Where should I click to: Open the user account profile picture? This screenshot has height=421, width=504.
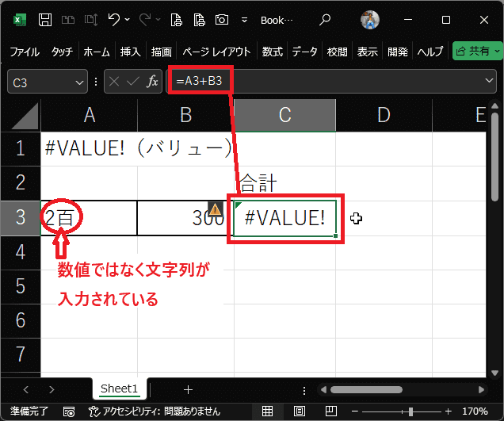370,20
